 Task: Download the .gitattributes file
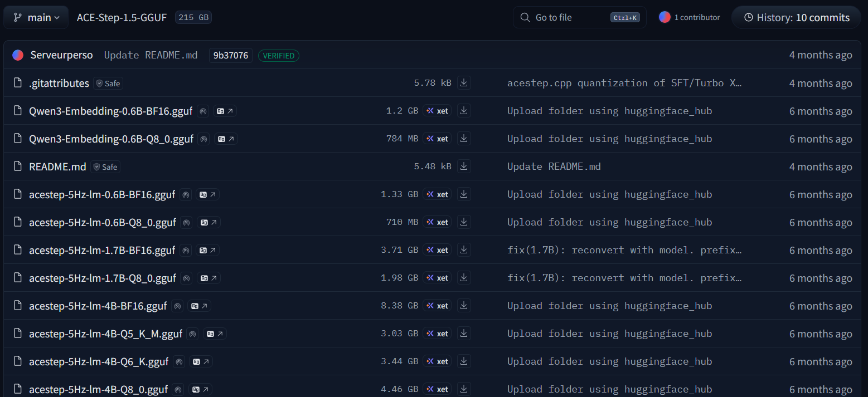click(x=464, y=83)
